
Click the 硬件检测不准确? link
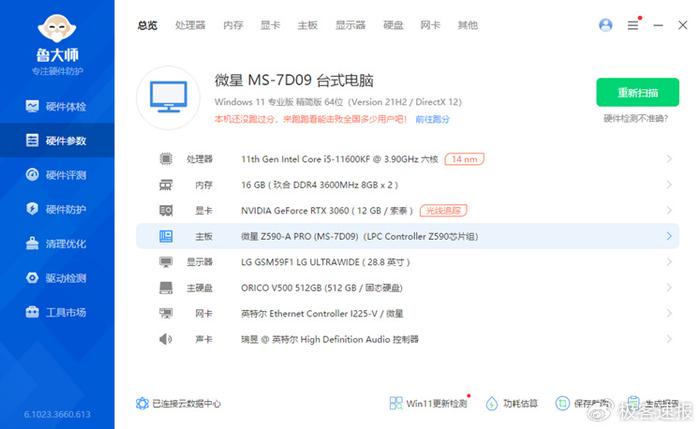[636, 118]
